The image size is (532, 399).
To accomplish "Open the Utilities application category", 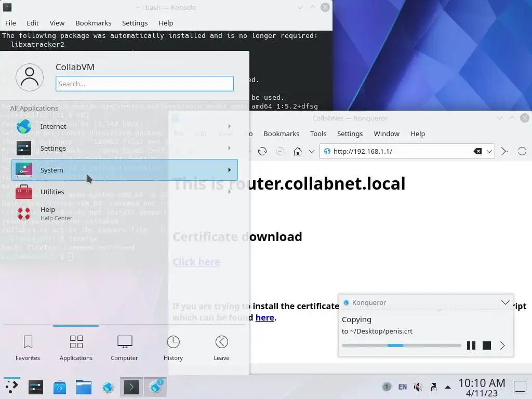I will click(x=124, y=192).
